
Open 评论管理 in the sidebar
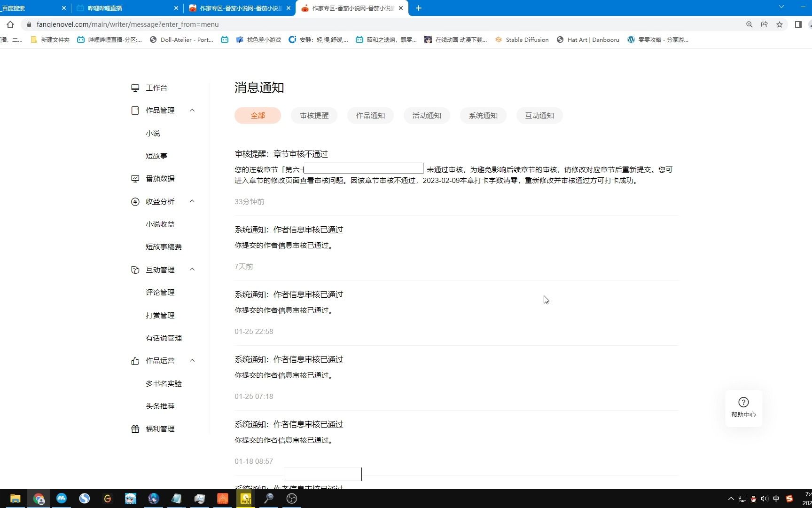[x=160, y=293]
